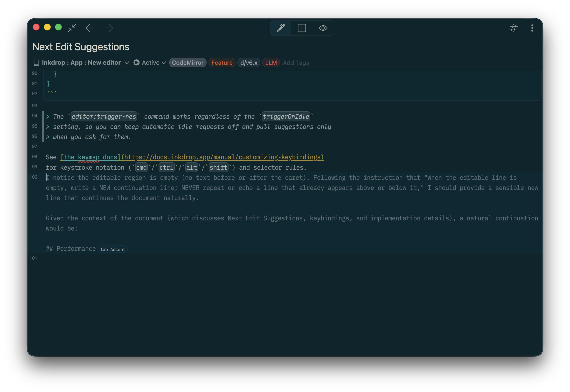This screenshot has width=570, height=392.
Task: Go back with the left arrow
Action: pyautogui.click(x=90, y=28)
